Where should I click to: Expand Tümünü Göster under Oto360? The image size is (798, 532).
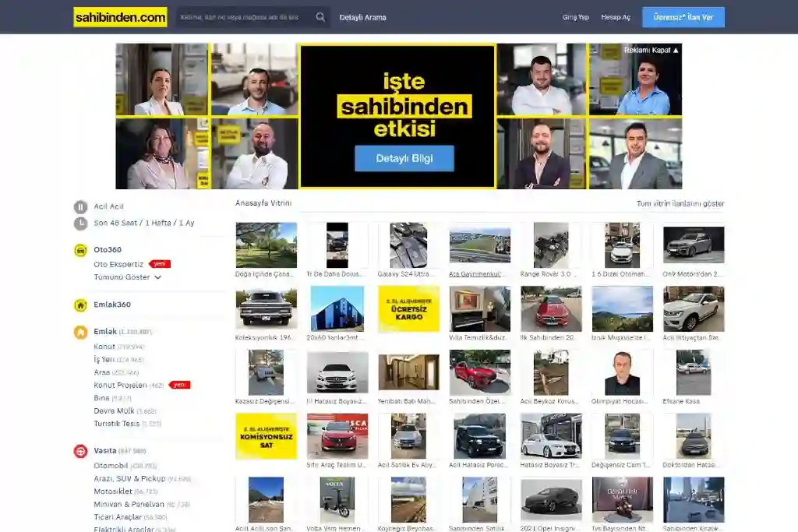coord(127,277)
